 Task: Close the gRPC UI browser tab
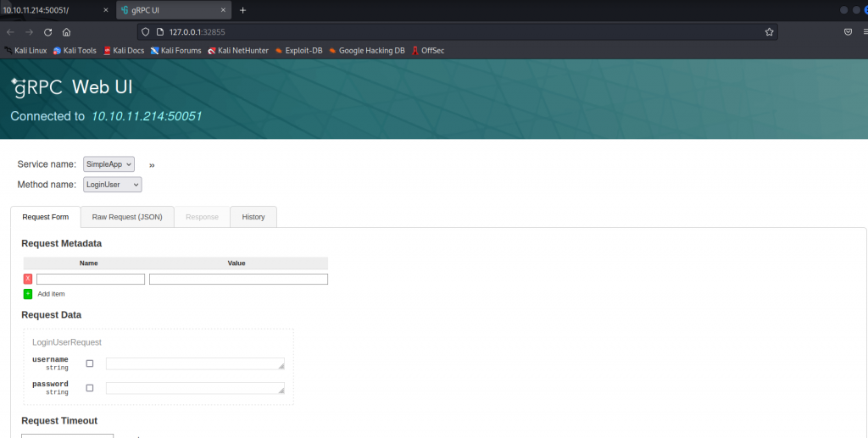point(223,10)
